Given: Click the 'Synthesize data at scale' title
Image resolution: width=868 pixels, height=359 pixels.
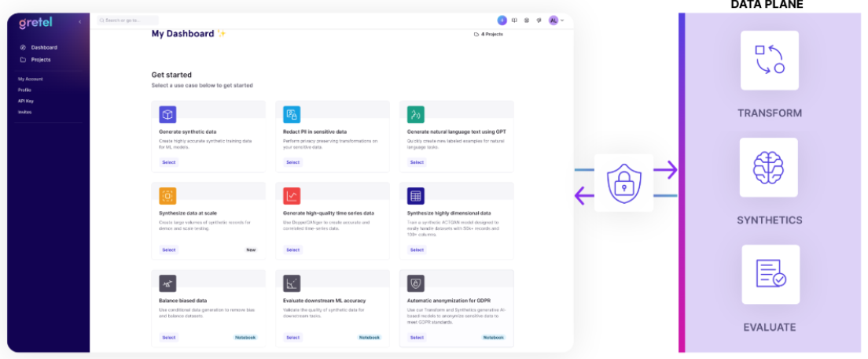Looking at the screenshot, I should 188,213.
